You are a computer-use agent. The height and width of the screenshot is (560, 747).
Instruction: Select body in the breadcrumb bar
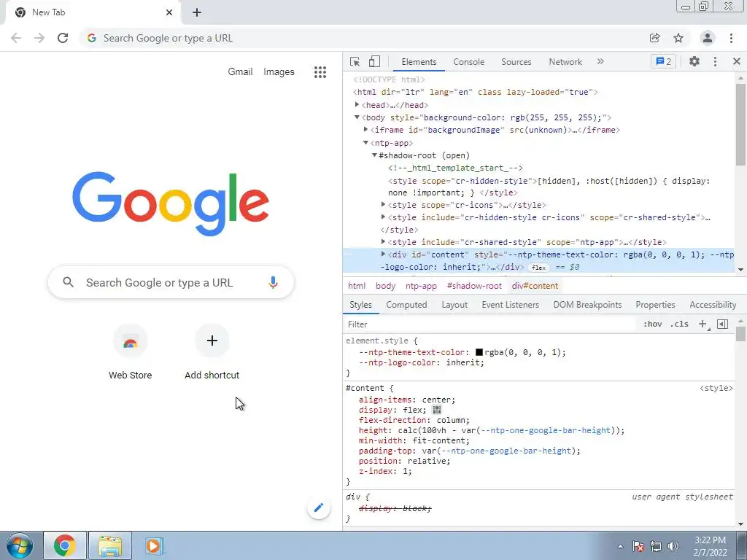click(385, 286)
